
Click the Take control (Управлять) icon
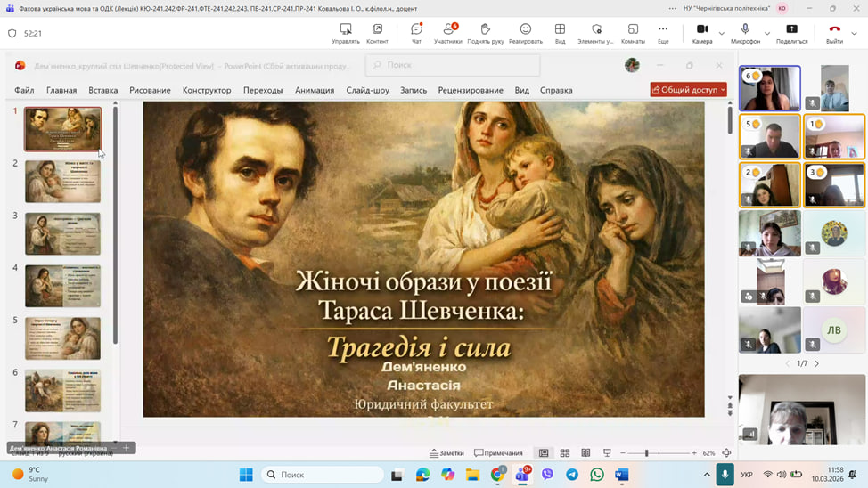coord(346,33)
